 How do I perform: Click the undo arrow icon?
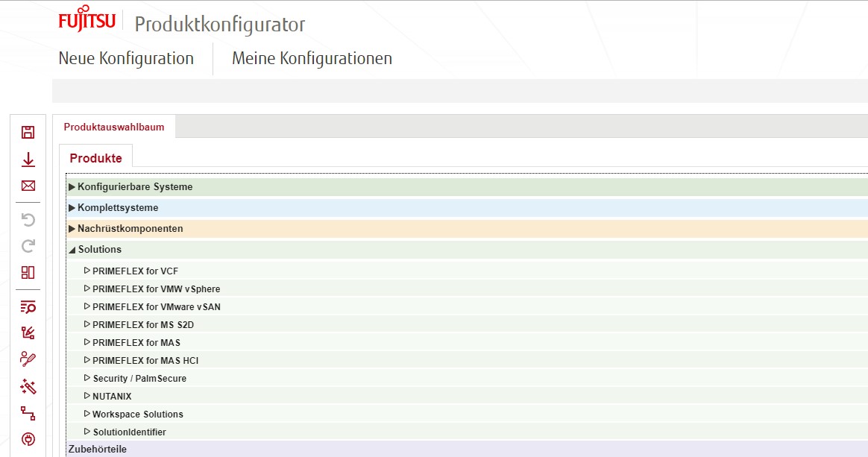pyautogui.click(x=28, y=220)
